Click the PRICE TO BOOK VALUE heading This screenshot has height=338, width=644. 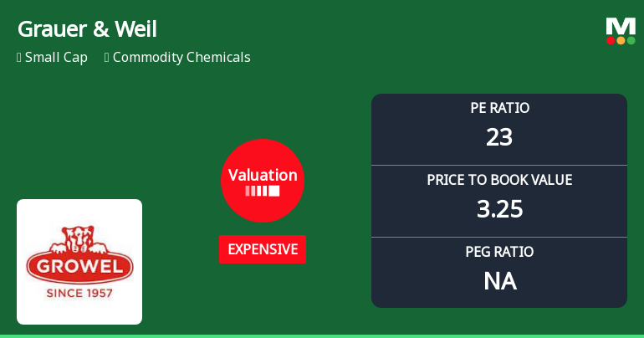499,180
